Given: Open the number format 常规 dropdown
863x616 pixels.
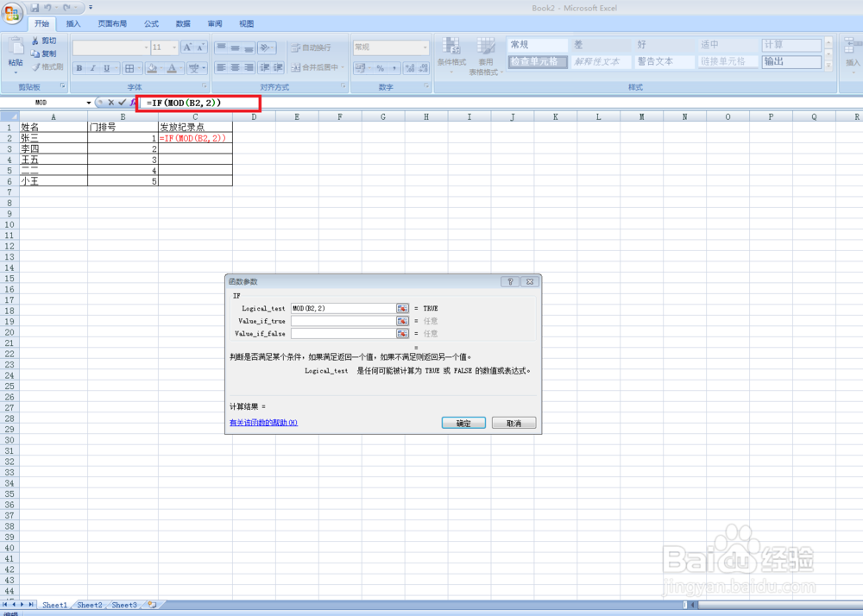Looking at the screenshot, I should (425, 47).
